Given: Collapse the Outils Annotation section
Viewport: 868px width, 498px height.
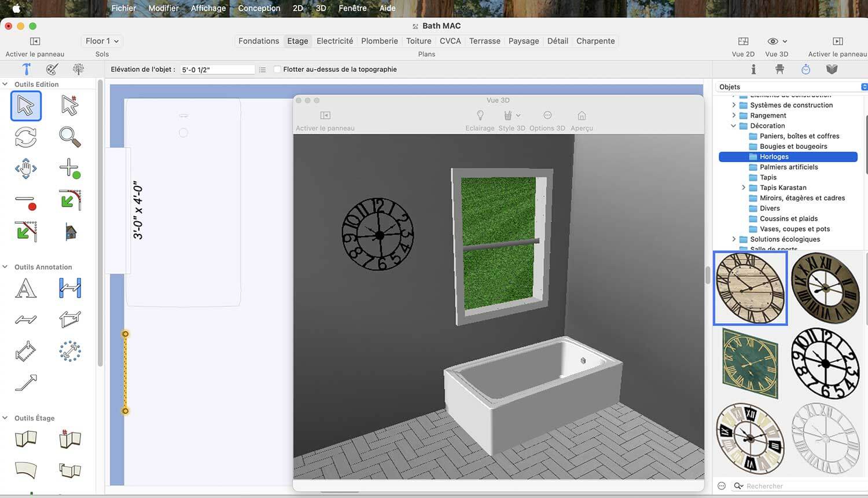Looking at the screenshot, I should [x=5, y=267].
